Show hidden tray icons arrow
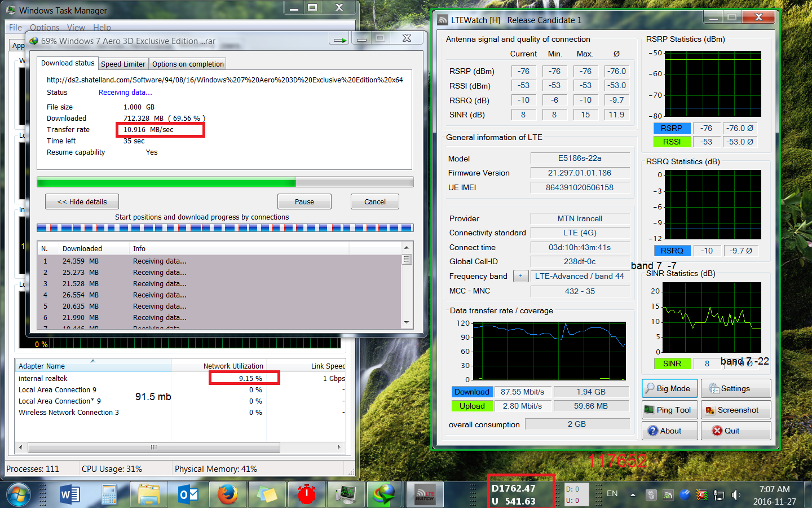The image size is (812, 508). (x=633, y=495)
